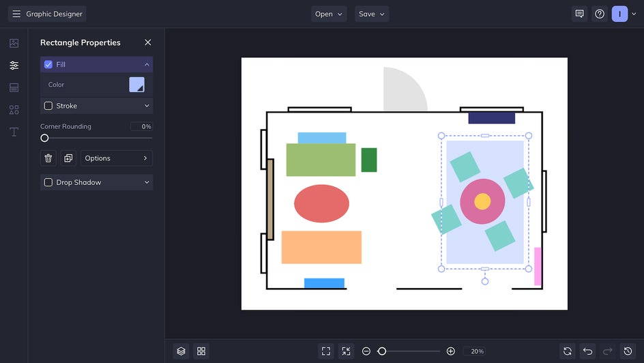
Task: Open the user account dropdown arrow
Action: [x=634, y=14]
